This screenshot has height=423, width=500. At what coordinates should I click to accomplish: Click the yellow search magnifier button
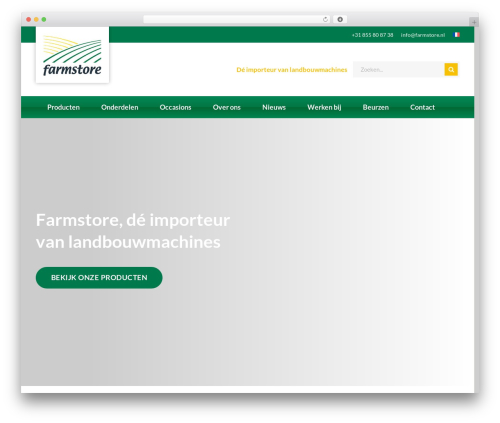click(451, 69)
